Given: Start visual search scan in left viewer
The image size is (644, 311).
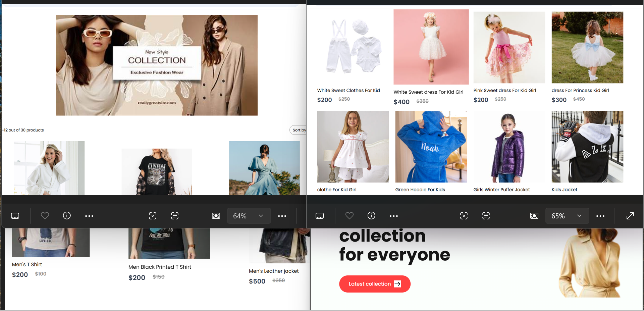Looking at the screenshot, I should (x=153, y=216).
